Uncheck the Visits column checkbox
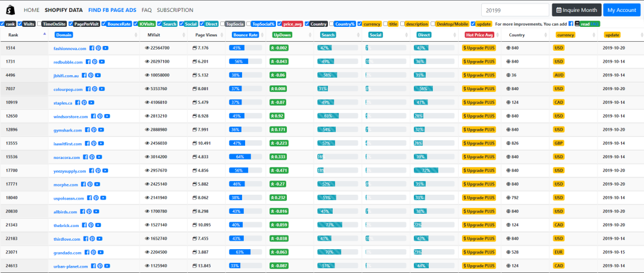Screen dimensions: 644x273 pyautogui.click(x=20, y=24)
